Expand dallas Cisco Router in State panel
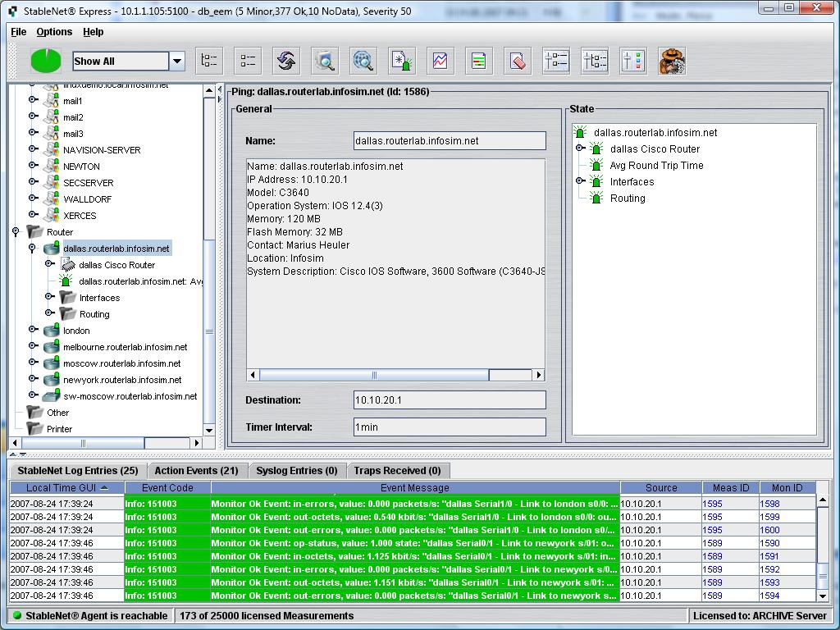The width and height of the screenshot is (840, 630). click(x=580, y=148)
